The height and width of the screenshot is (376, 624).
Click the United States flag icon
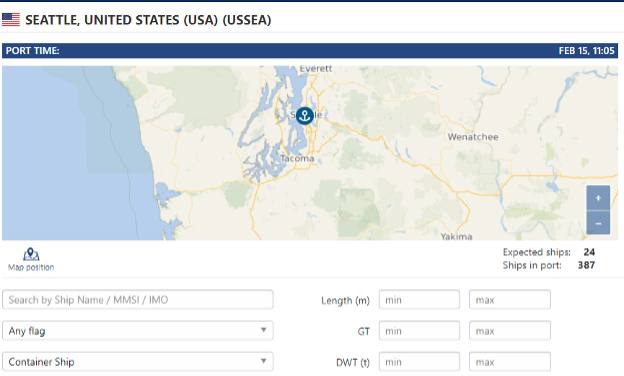pyautogui.click(x=11, y=19)
